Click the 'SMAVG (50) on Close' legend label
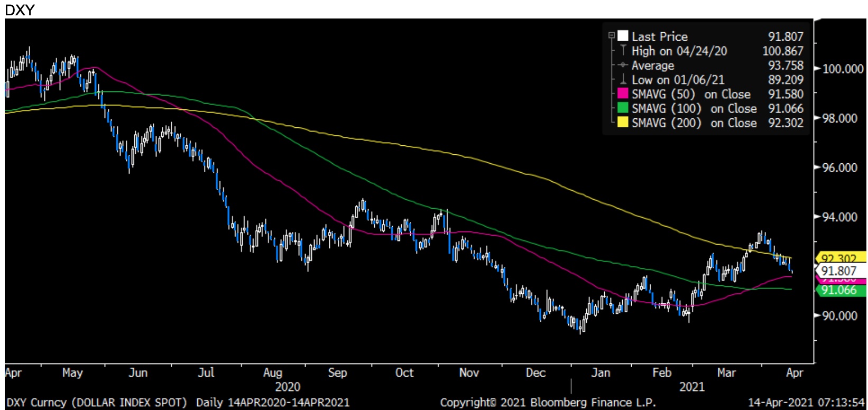The width and height of the screenshot is (868, 410). tap(691, 94)
